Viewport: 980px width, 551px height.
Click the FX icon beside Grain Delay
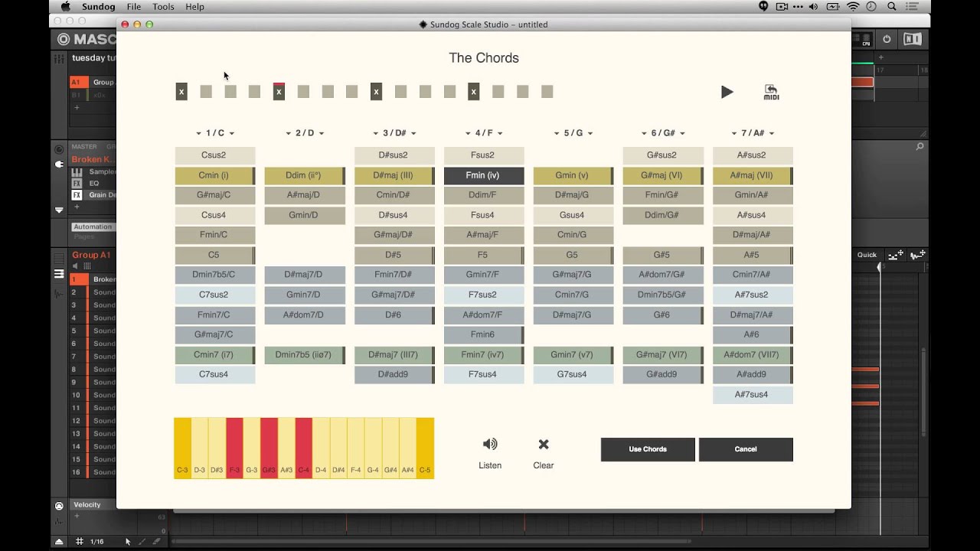77,195
